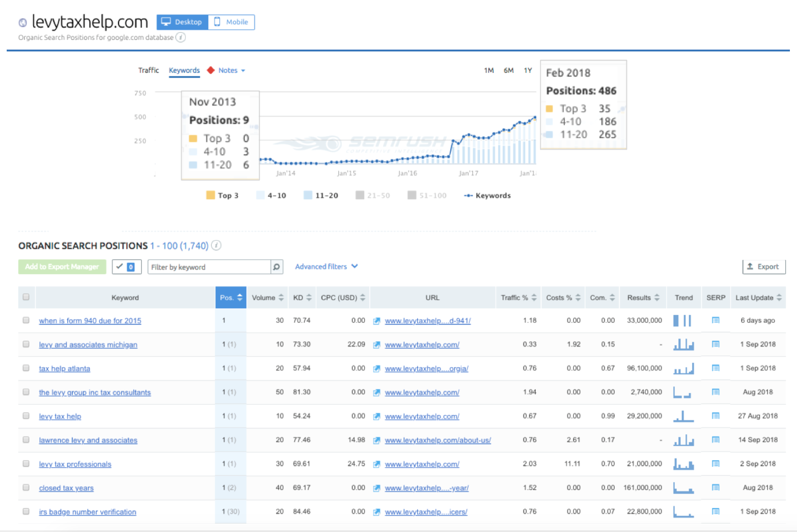Click external link icon beside www.levytaxhelp....orgia/

[x=377, y=368]
